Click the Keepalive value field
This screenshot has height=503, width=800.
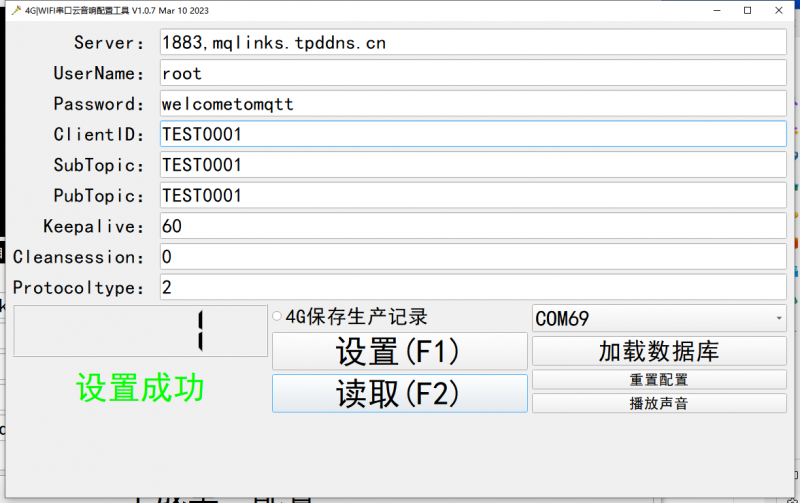[470, 226]
